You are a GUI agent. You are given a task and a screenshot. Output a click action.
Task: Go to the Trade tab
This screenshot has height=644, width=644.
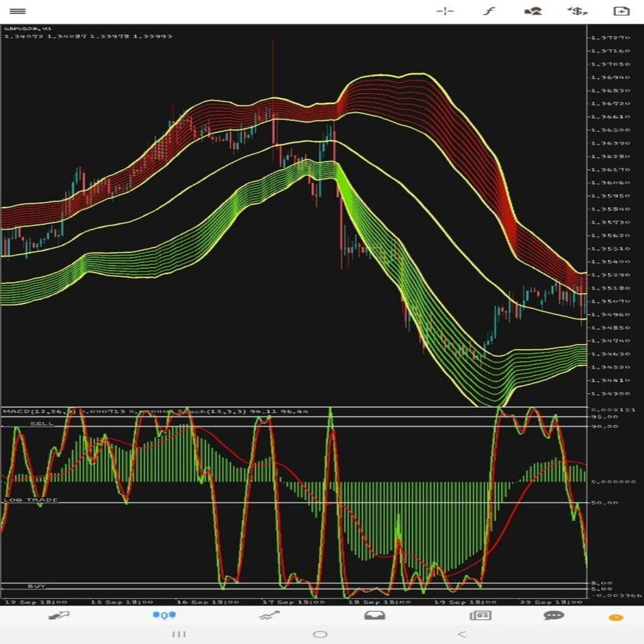[270, 615]
